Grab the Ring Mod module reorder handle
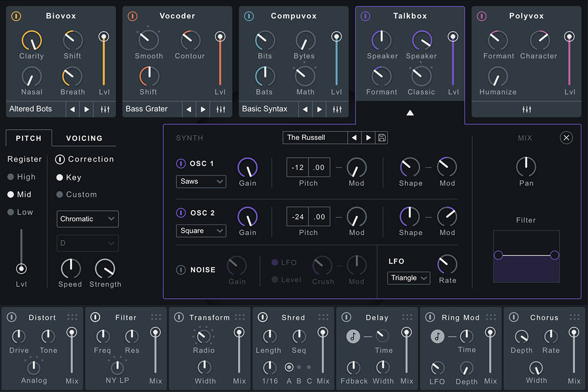This screenshot has height=392, width=588. click(x=491, y=317)
